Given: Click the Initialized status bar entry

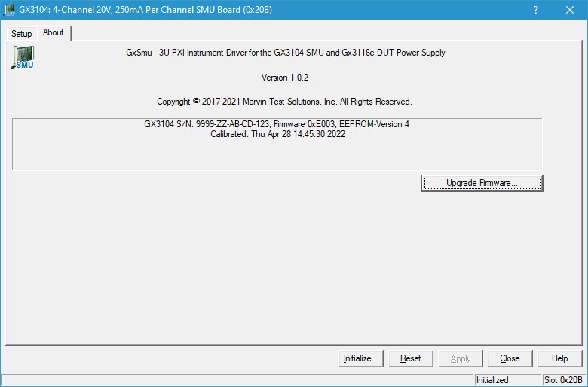Looking at the screenshot, I should (x=508, y=380).
